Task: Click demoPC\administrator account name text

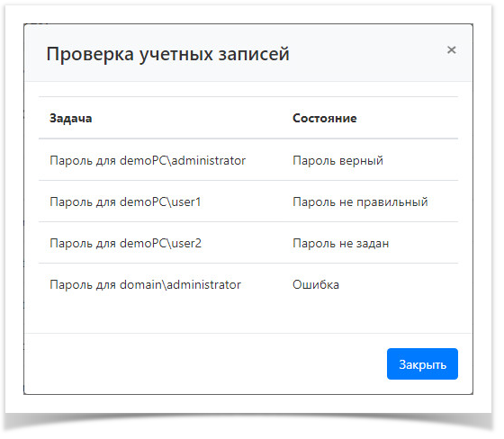Action: (183, 160)
